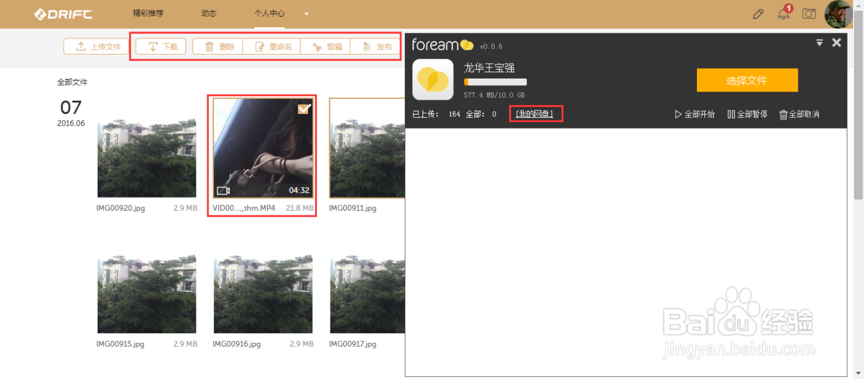Image resolution: width=864 pixels, height=379 pixels.
Task: Click the 全部文件 heading
Action: pos(72,82)
